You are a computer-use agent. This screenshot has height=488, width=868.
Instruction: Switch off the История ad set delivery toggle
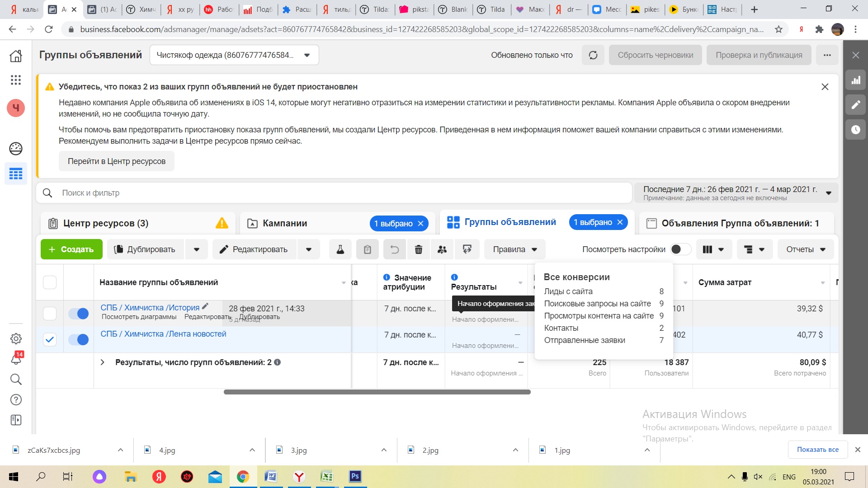coord(79,314)
